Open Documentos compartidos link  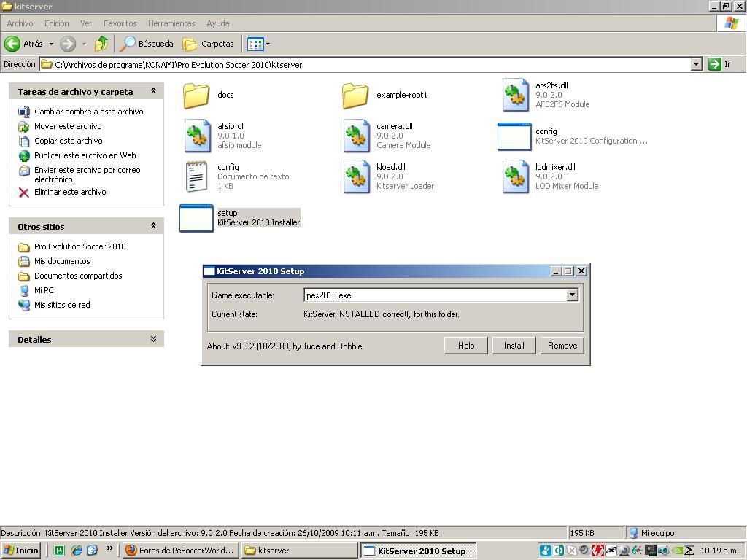78,276
